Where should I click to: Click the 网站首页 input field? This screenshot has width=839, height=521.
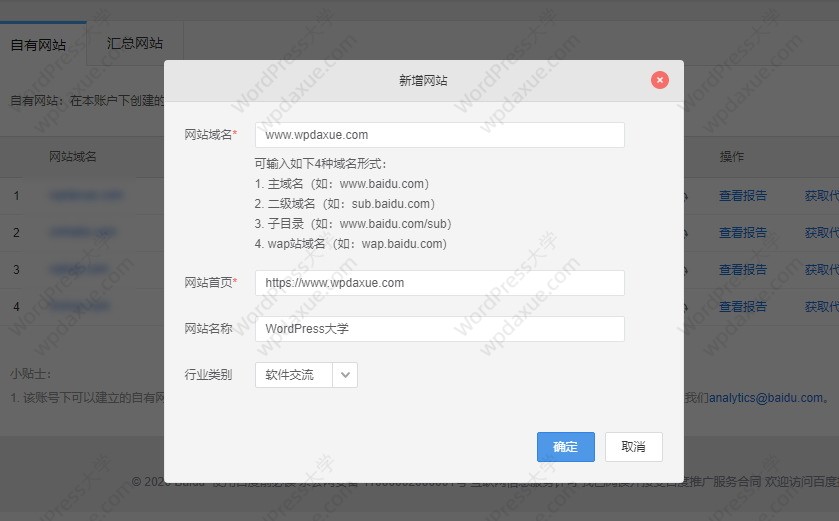[x=440, y=283]
